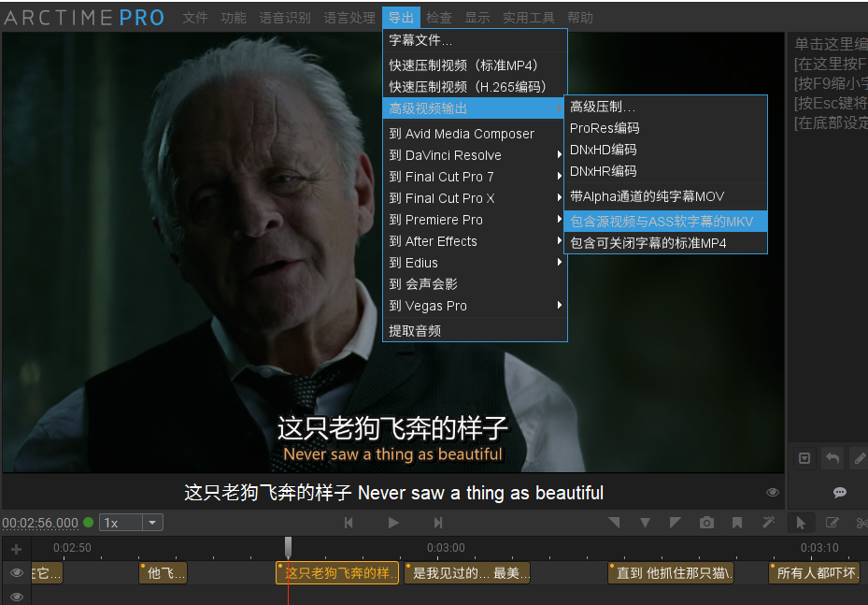Select the magic wand tool
Image resolution: width=868 pixels, height=605 pixels.
[x=768, y=522]
